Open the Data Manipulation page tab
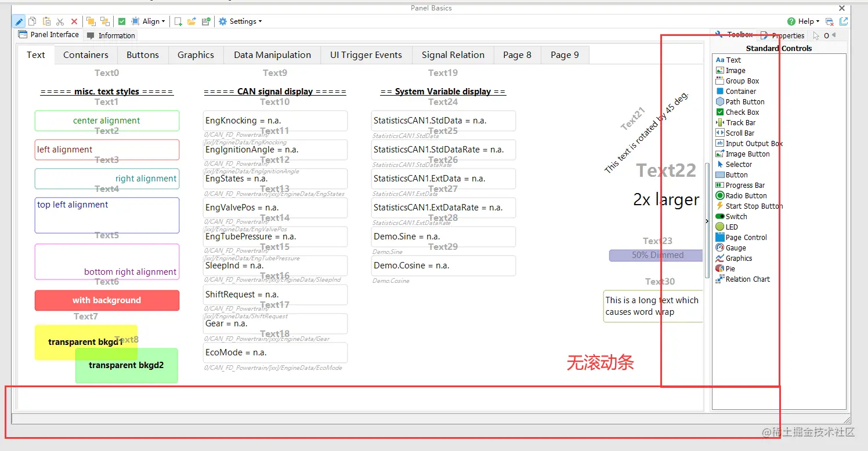The image size is (868, 451). pyautogui.click(x=272, y=54)
